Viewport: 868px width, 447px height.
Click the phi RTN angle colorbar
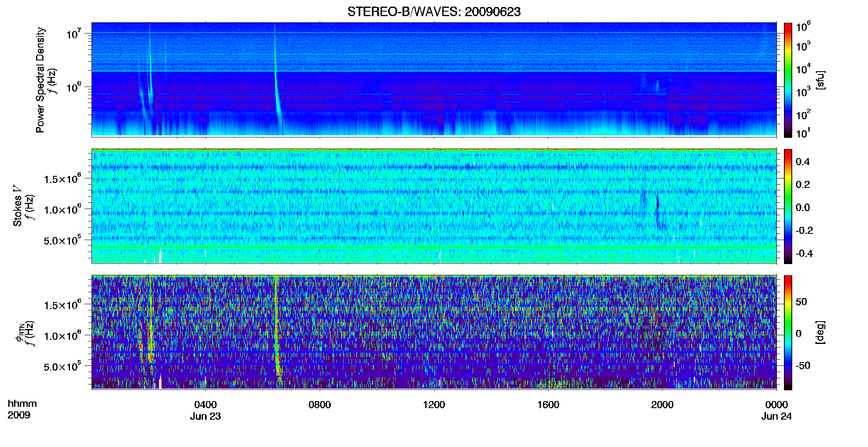(x=788, y=332)
